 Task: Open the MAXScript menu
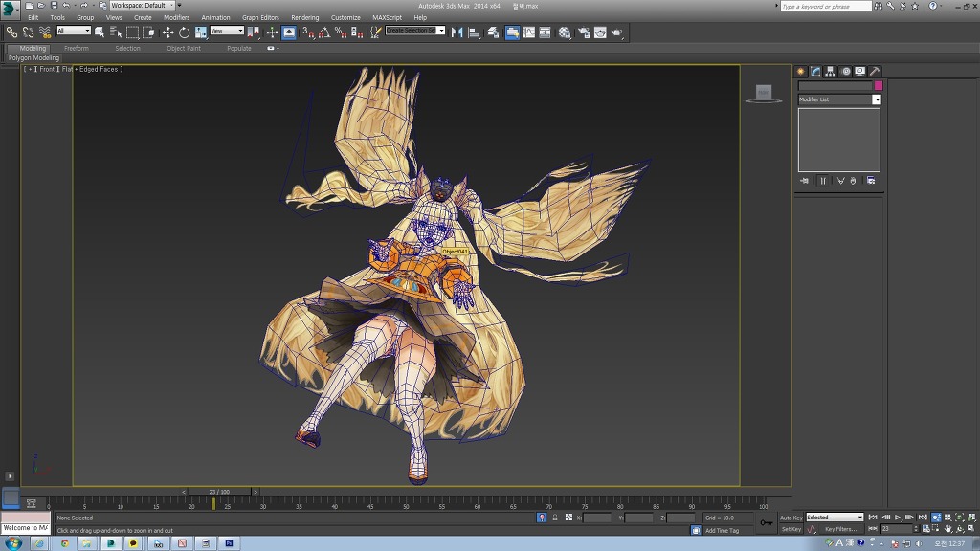click(387, 17)
